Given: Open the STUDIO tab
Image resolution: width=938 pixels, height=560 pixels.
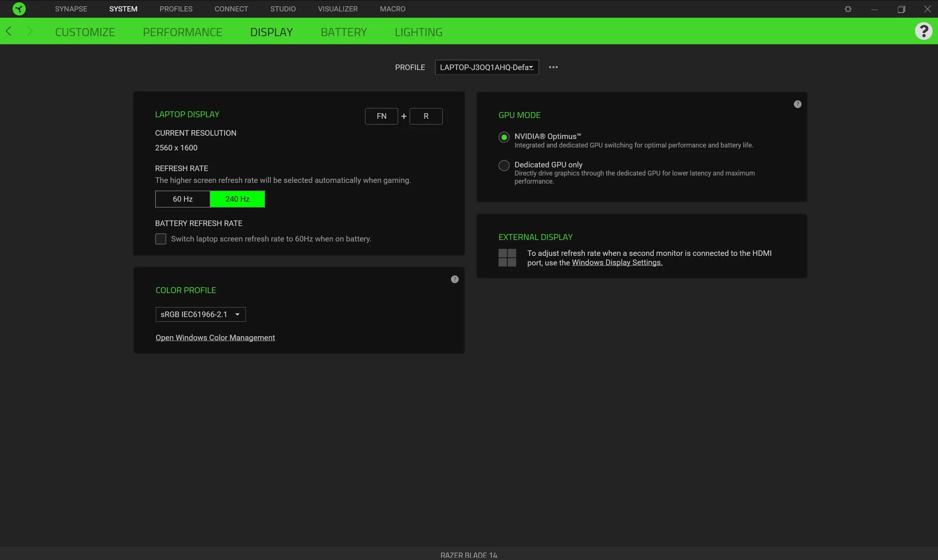Looking at the screenshot, I should tap(283, 9).
